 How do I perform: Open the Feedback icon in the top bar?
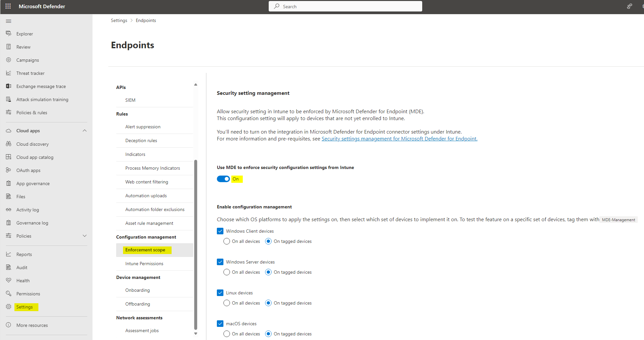click(x=630, y=6)
